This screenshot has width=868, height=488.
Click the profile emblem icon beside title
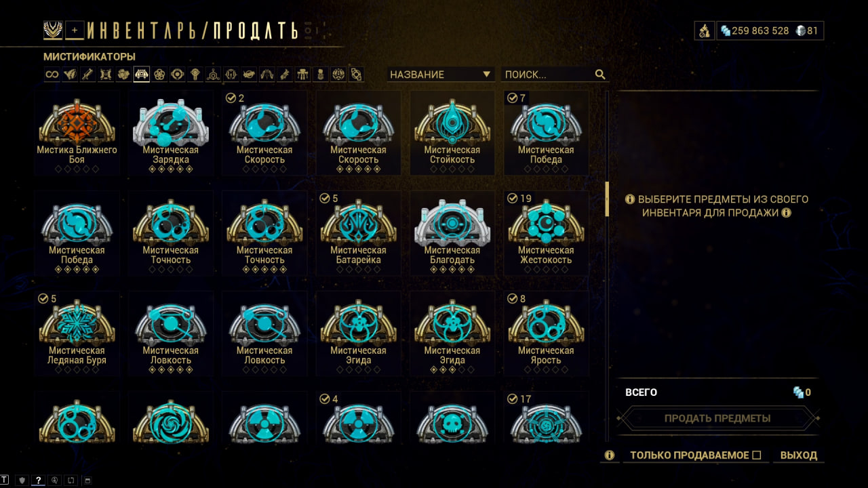(x=54, y=30)
